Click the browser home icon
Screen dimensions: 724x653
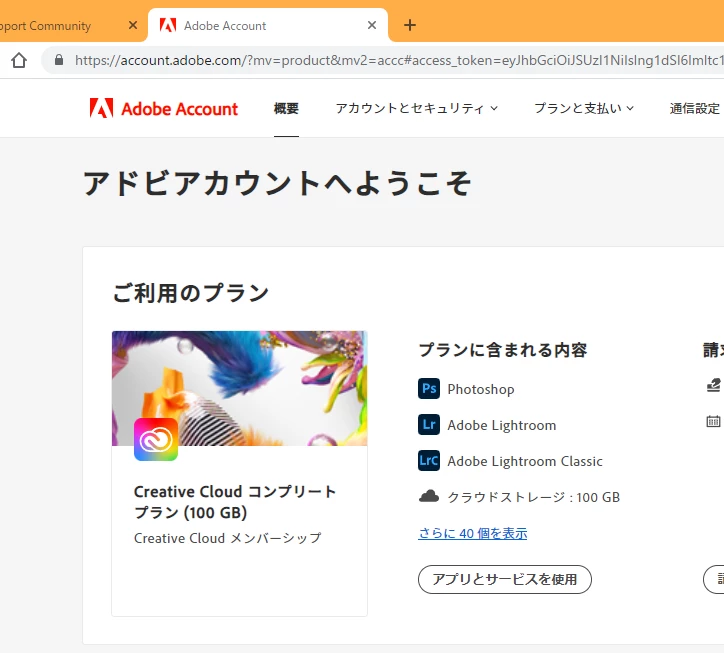19,60
